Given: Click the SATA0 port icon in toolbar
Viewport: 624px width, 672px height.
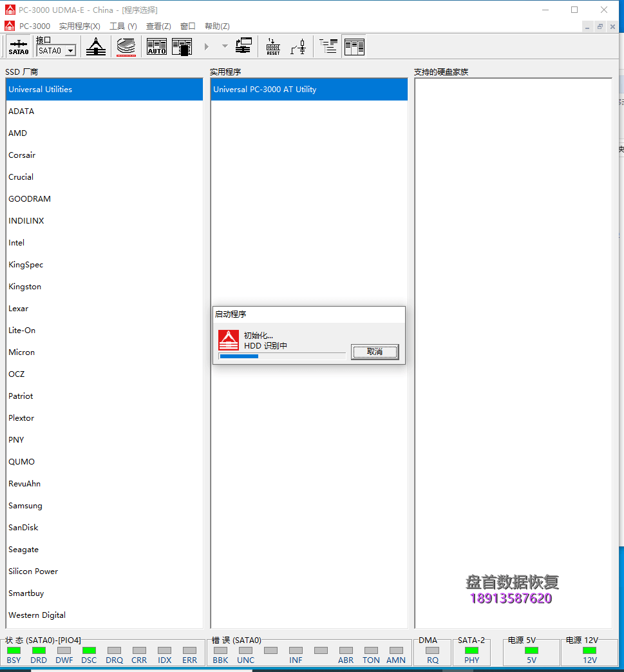Looking at the screenshot, I should click(19, 47).
